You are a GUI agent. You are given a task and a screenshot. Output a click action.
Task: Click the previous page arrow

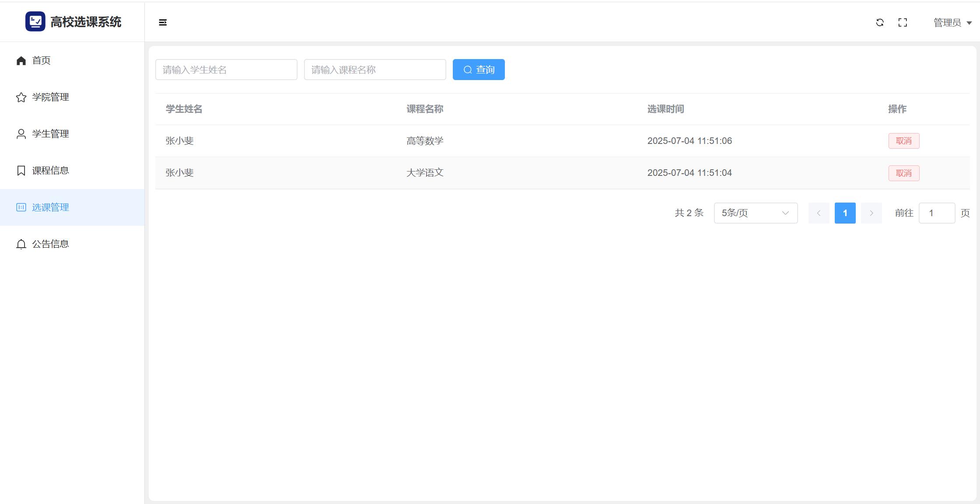(x=819, y=213)
